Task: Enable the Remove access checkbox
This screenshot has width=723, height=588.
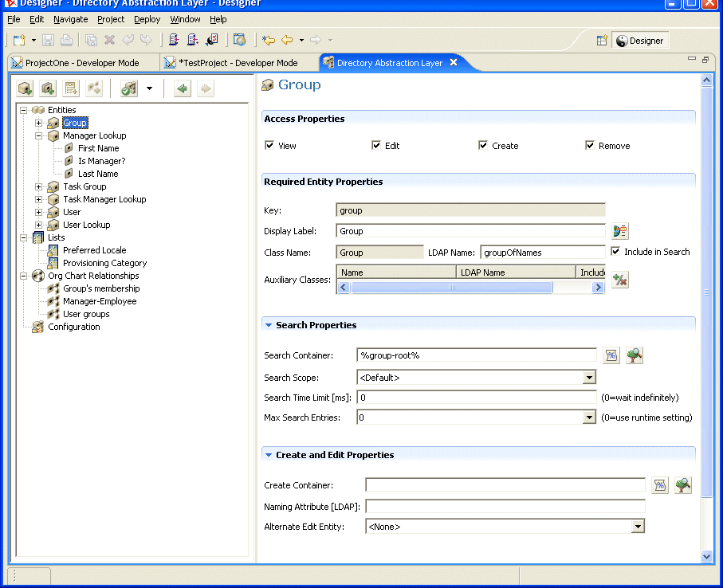Action: [591, 146]
